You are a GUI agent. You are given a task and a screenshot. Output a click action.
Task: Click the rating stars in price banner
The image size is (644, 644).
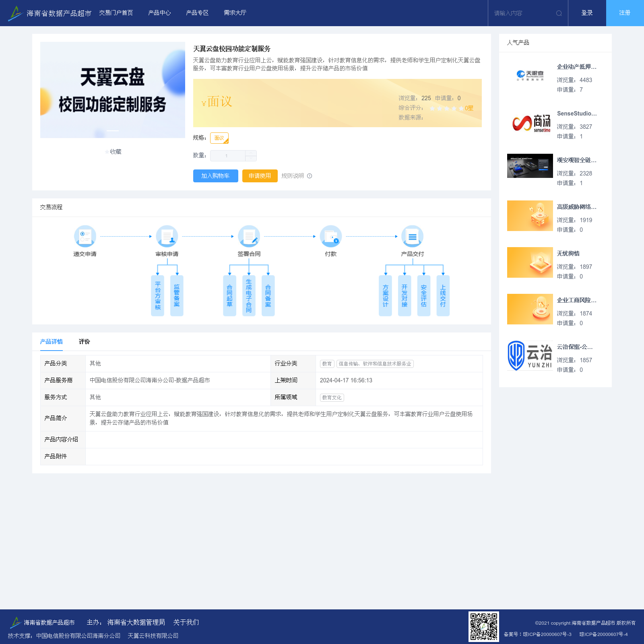coord(446,108)
